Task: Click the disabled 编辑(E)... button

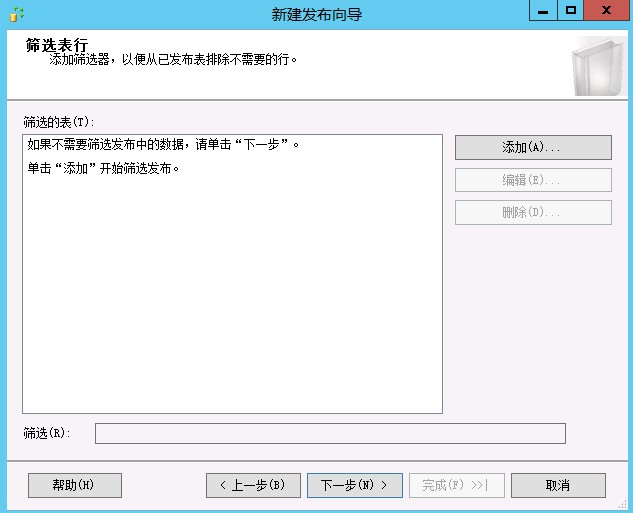Action: coord(532,180)
